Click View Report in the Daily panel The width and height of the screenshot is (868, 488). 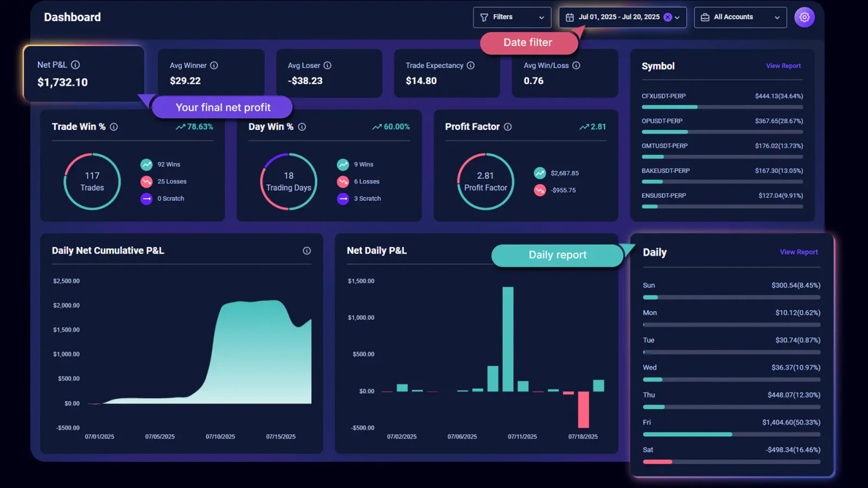[799, 252]
